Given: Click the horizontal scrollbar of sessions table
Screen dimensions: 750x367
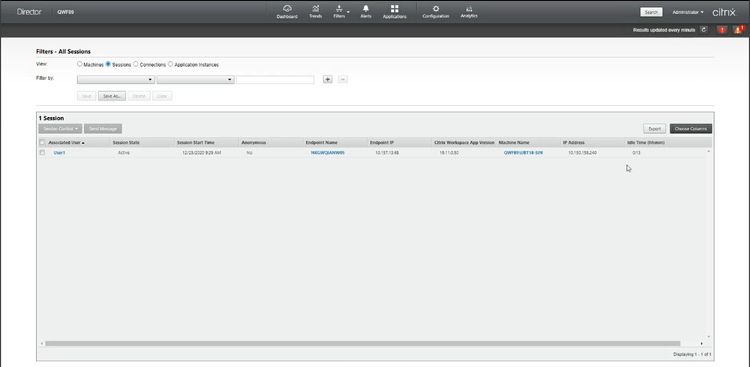Looking at the screenshot, I should tap(363, 344).
